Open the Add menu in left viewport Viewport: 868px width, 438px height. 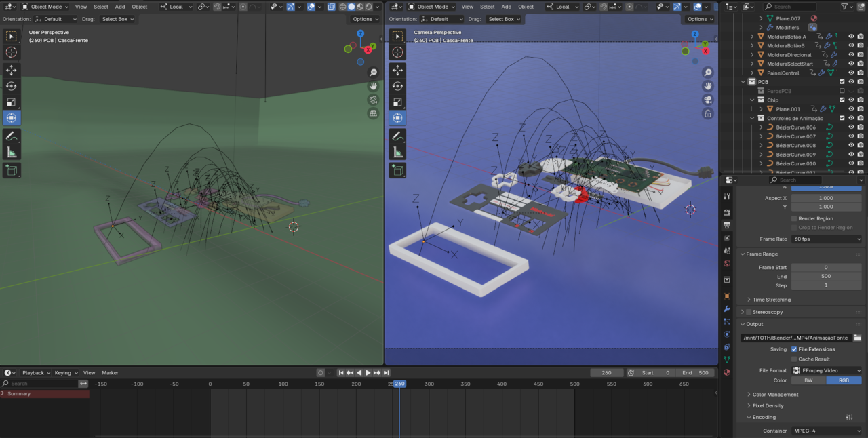tap(120, 7)
